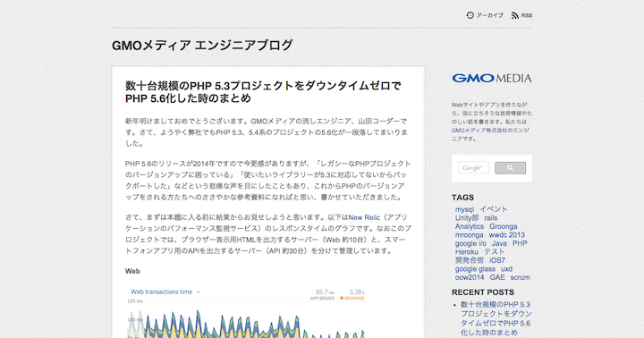Select the Java tag
Image resolution: width=644 pixels, height=338 pixels.
coord(499,243)
